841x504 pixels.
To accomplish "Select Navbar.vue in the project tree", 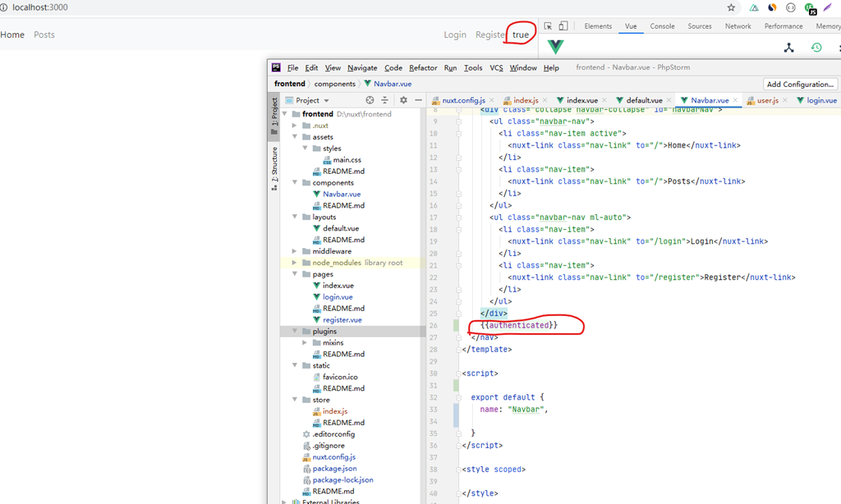I will (x=341, y=194).
